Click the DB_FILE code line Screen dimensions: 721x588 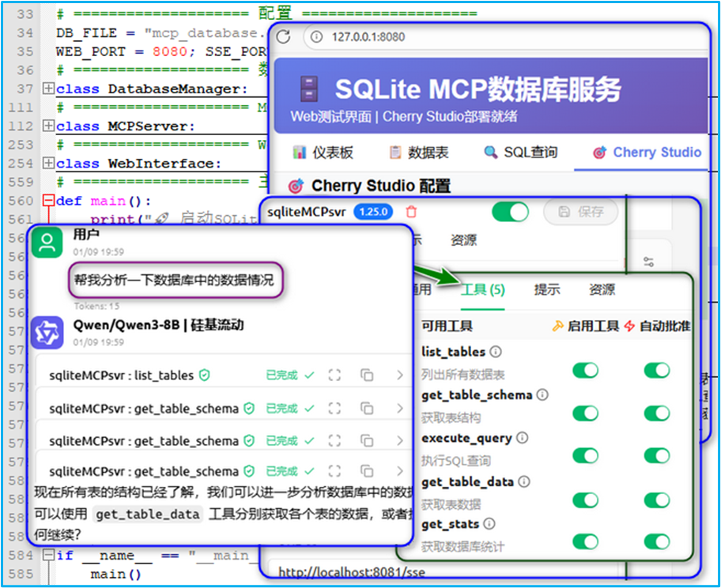coord(161,33)
